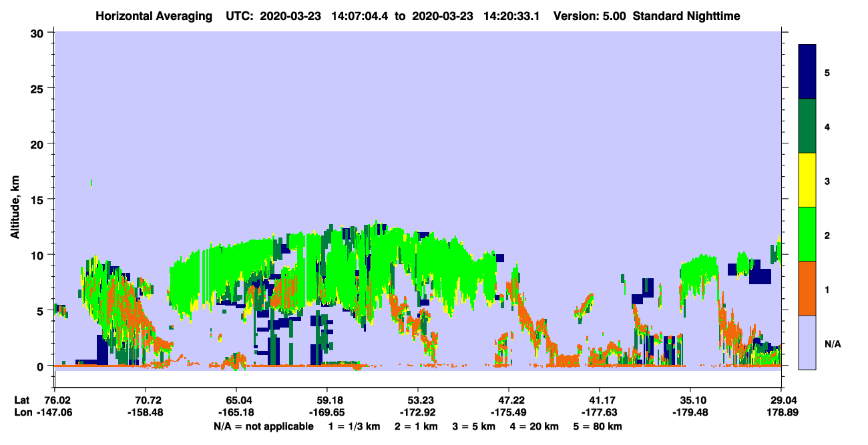868x445 pixels.
Task: Click the bright green colorbar segment labeled 2
Action: tap(807, 234)
